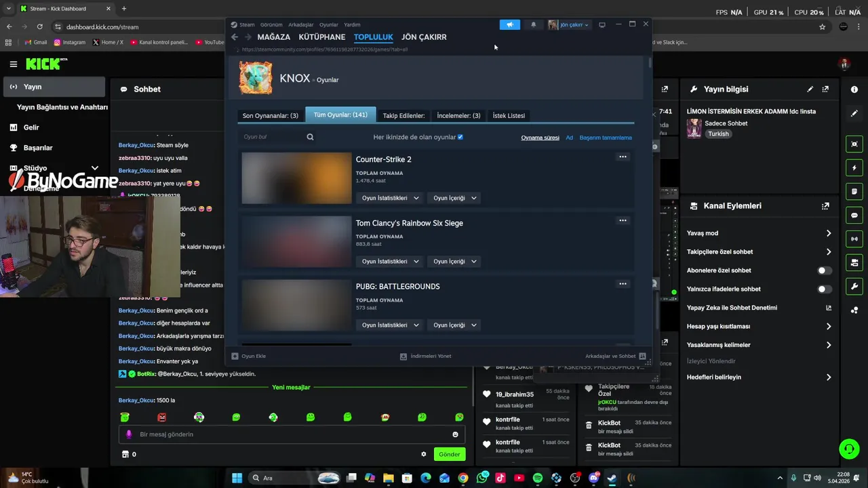868x488 pixels.
Task: Click the info icon in Kick right sidebar
Action: click(x=854, y=89)
